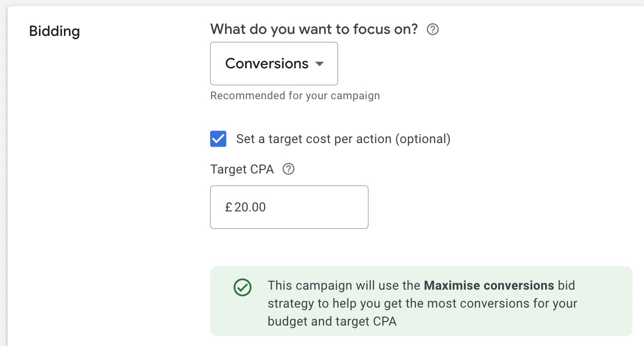Click the bold 'Maximise conversions' text
This screenshot has height=346, width=644.
(489, 286)
